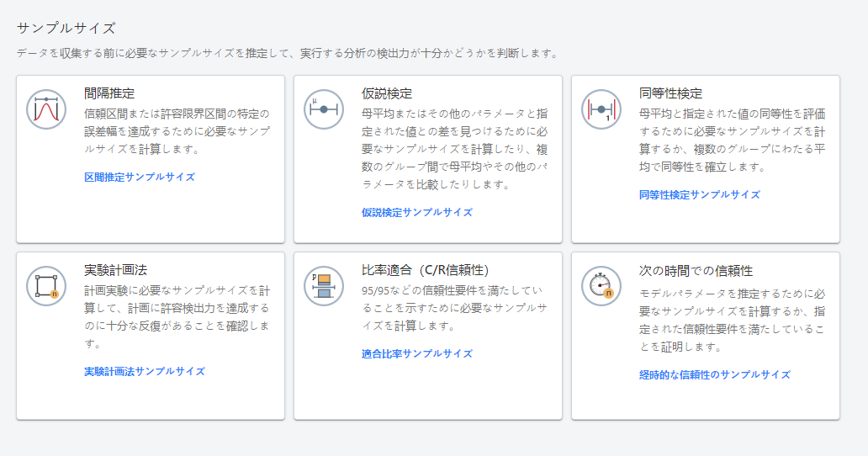Click the 実験計画法 square design icon
The width and height of the screenshot is (868, 456).
46,286
